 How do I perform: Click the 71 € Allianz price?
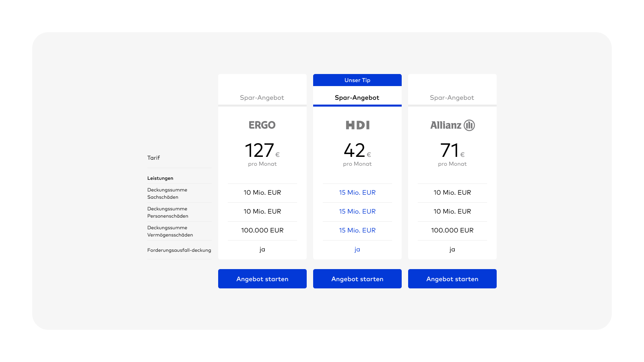tap(452, 150)
